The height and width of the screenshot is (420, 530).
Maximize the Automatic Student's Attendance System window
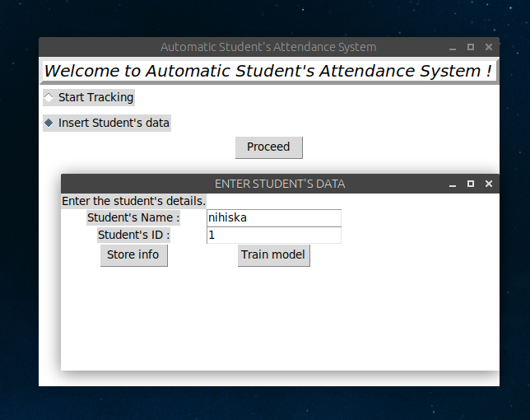[x=471, y=47]
